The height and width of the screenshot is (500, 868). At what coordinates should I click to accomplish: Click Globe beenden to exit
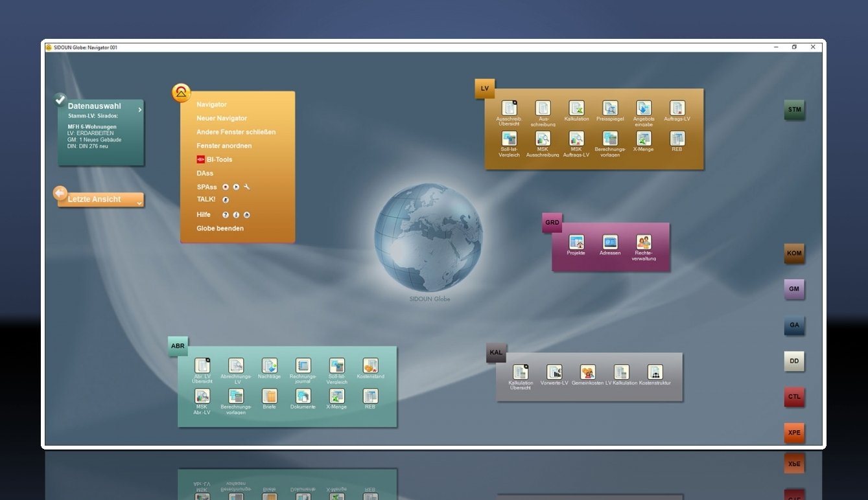220,229
